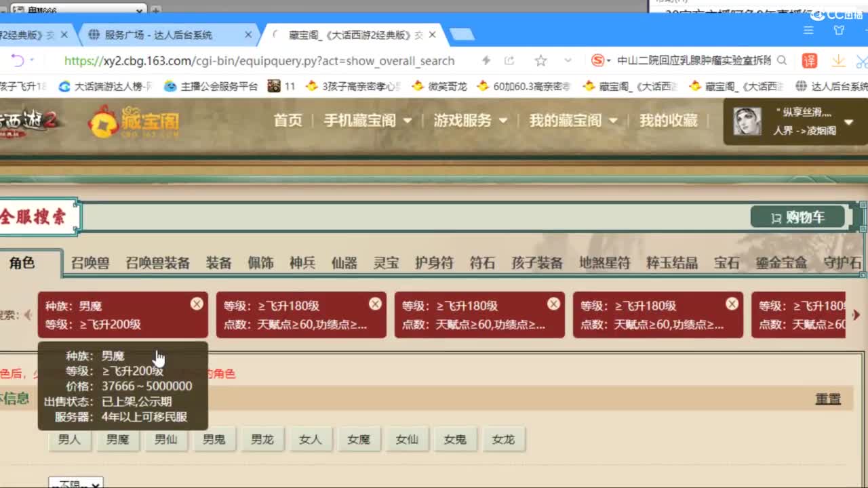Toggle the 男魔 race filter
The width and height of the screenshot is (868, 488).
[117, 439]
